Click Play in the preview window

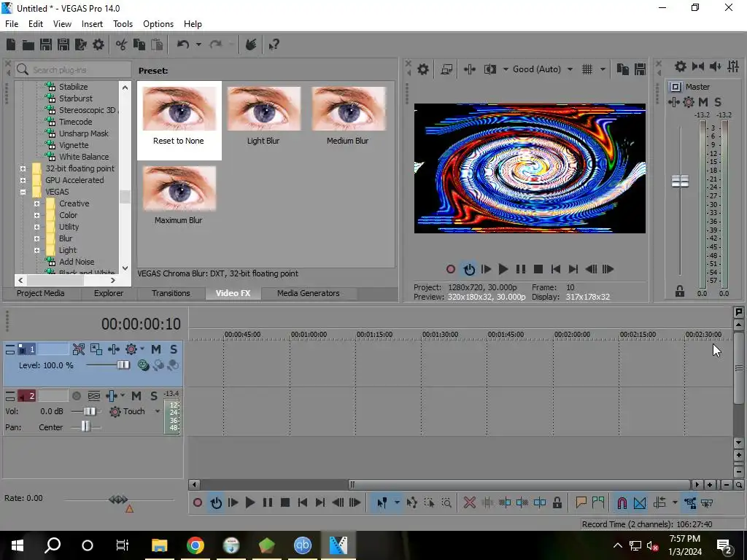[503, 269]
